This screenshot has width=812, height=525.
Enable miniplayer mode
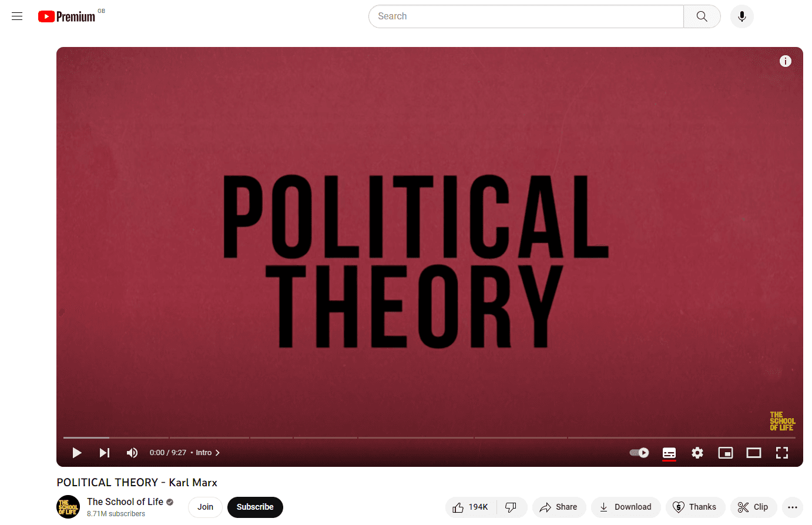pos(726,453)
